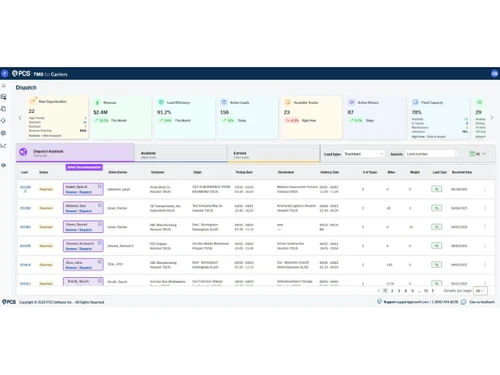Click the Select Recommendation button
Screen dimensions: 500x375
(x=84, y=167)
